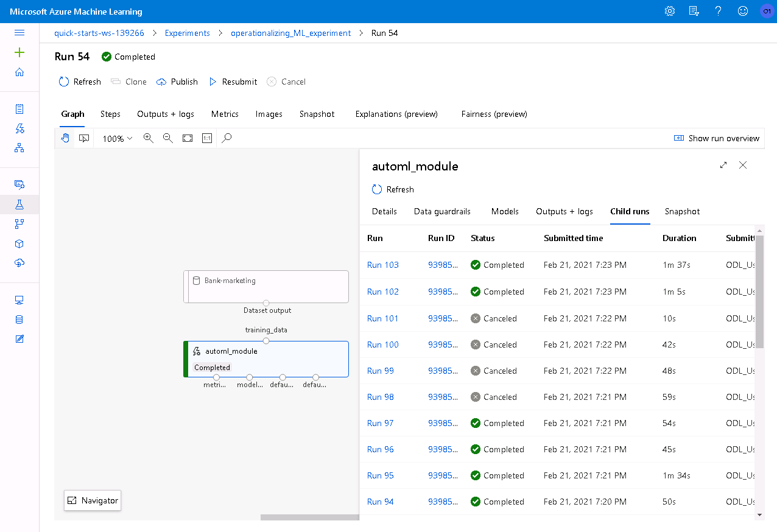The height and width of the screenshot is (532, 777).
Task: Open Explanations (preview) tab
Action: coord(396,114)
